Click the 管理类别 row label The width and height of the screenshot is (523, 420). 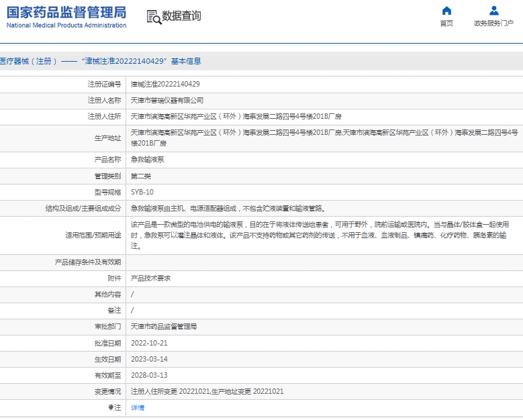[107, 176]
